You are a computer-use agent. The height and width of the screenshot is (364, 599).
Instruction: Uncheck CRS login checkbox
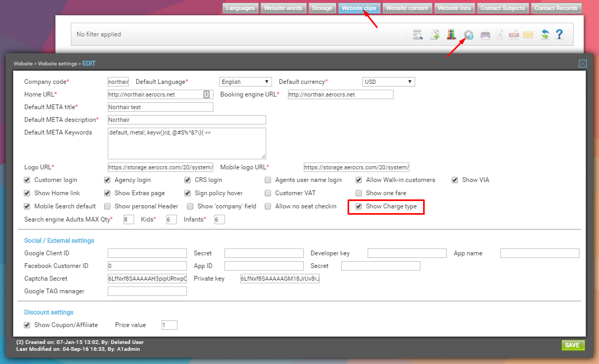(x=188, y=180)
